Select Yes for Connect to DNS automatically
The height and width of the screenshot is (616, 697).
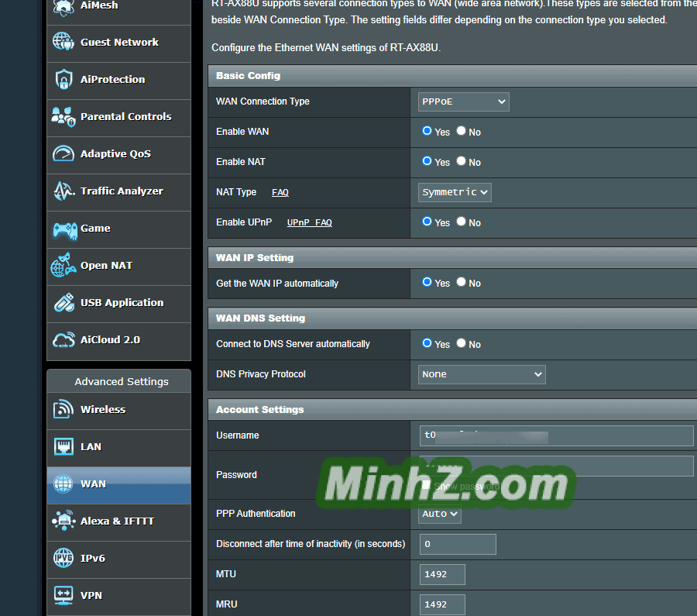pyautogui.click(x=427, y=343)
